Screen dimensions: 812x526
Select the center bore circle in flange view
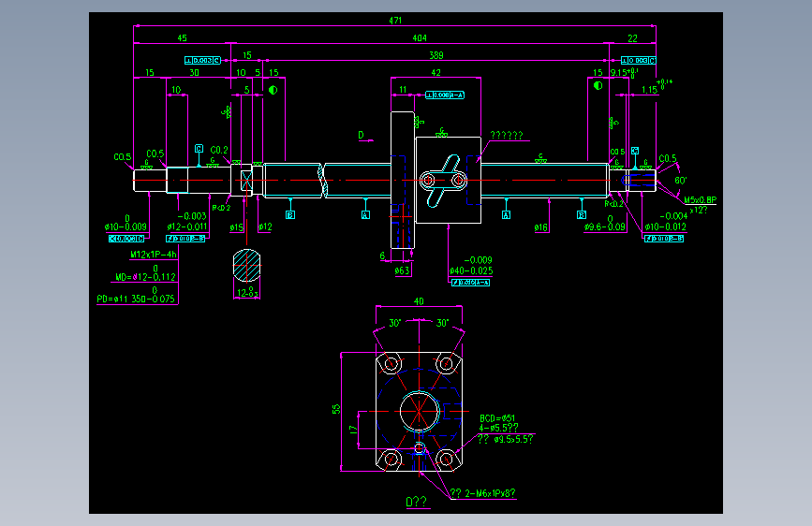[420, 412]
